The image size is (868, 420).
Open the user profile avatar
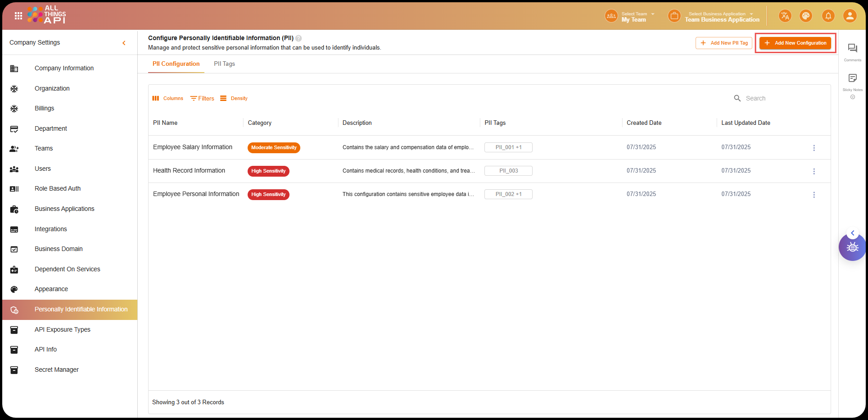[850, 16]
